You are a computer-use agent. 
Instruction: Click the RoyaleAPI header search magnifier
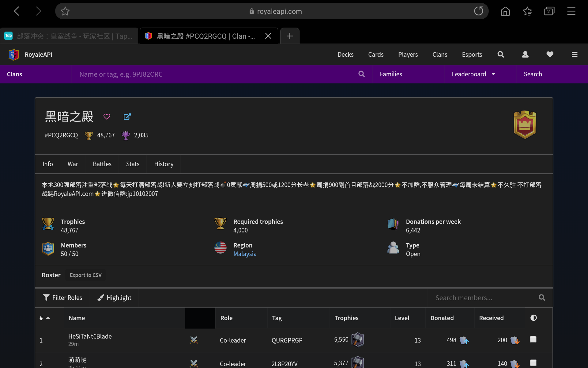[x=501, y=54]
